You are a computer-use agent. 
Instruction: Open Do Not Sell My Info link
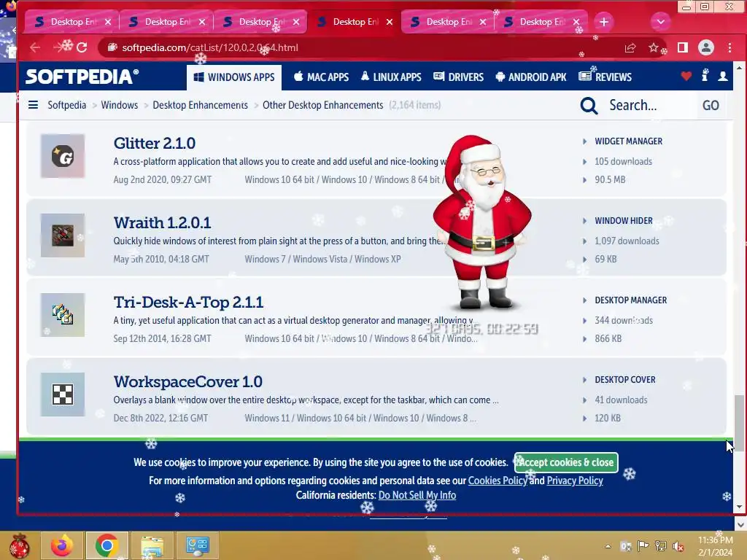point(417,495)
